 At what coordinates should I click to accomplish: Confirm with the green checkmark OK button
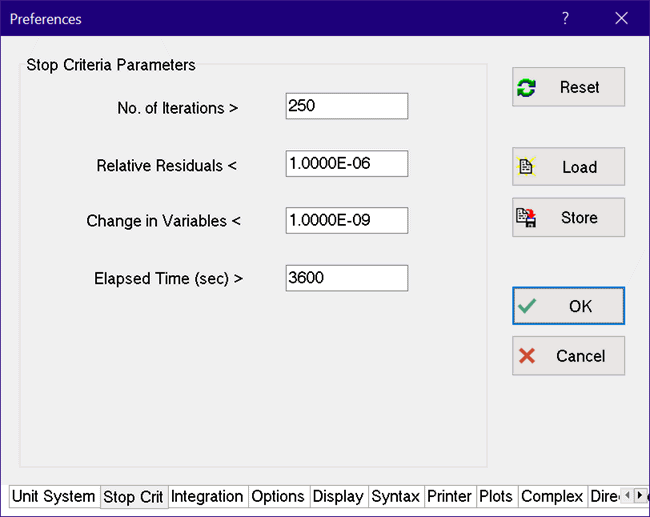pos(568,306)
